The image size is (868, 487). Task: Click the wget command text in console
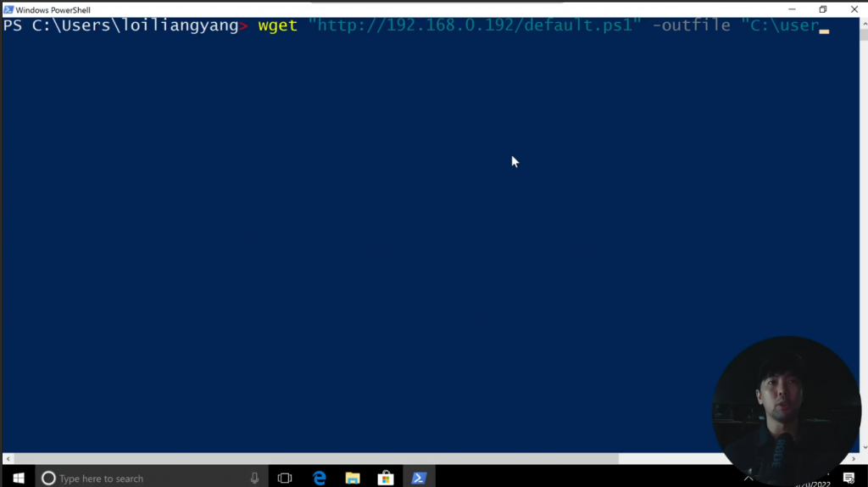(x=278, y=25)
